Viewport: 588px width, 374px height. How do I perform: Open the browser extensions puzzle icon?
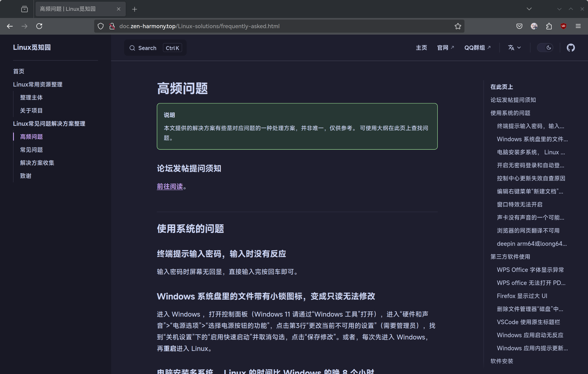[549, 26]
